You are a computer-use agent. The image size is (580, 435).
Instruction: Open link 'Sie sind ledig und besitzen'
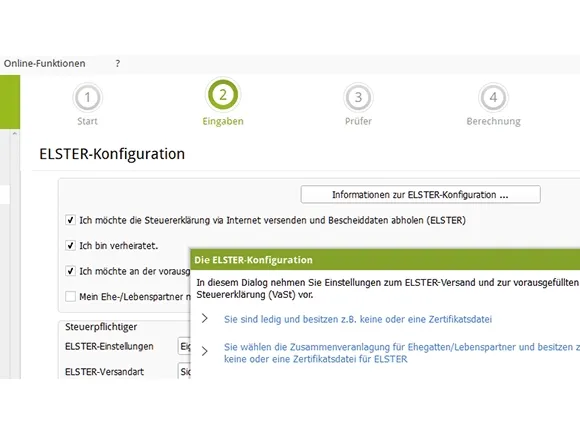click(x=358, y=319)
